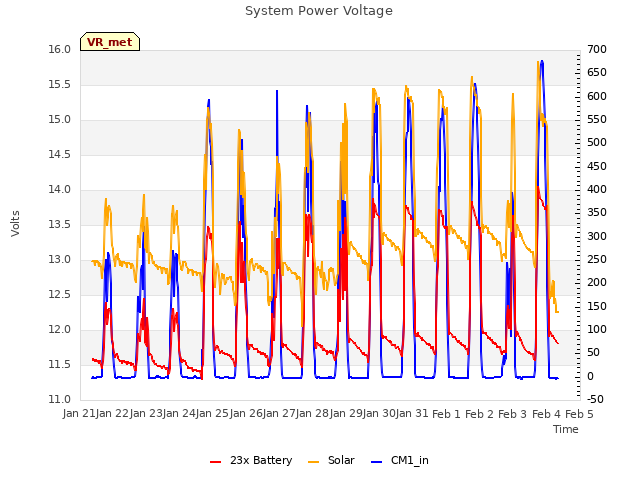This screenshot has height=480, width=640.
Task: Click the 0 right axis value
Action: pos(591,376)
